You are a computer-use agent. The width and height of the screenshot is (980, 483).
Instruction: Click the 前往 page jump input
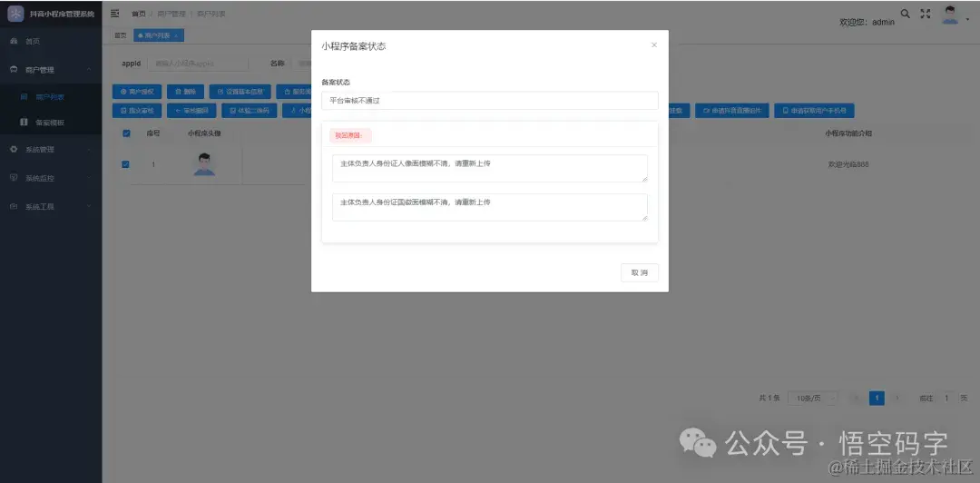click(x=946, y=398)
